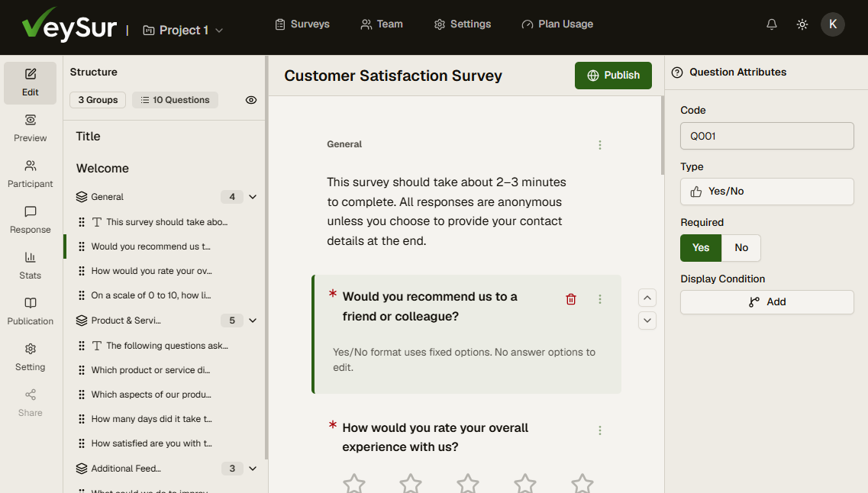Select the General group layers icon

(x=82, y=197)
